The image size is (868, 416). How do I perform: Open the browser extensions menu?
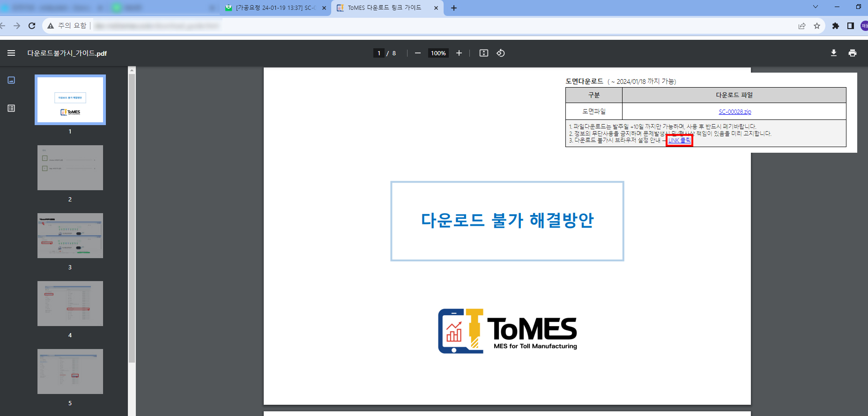pos(836,26)
